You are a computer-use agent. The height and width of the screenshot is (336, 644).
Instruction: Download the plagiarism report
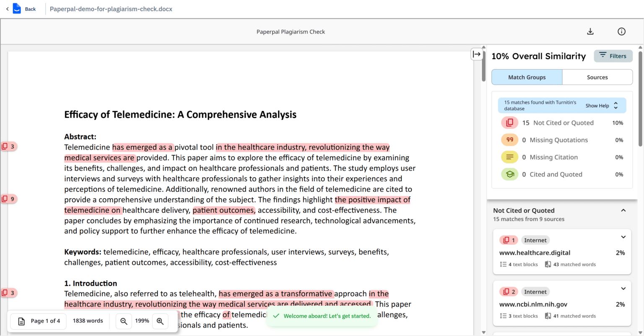(590, 31)
